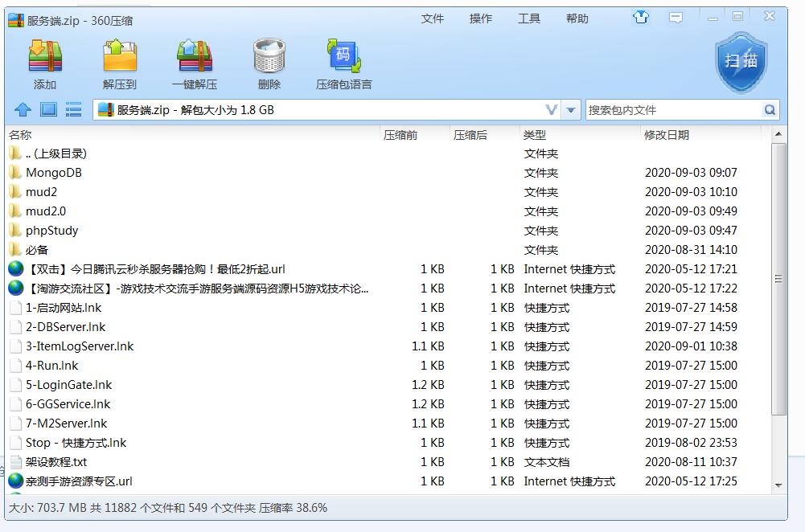The height and width of the screenshot is (532, 805).
Task: Sort by the Name (名称) column header
Action: 21,135
